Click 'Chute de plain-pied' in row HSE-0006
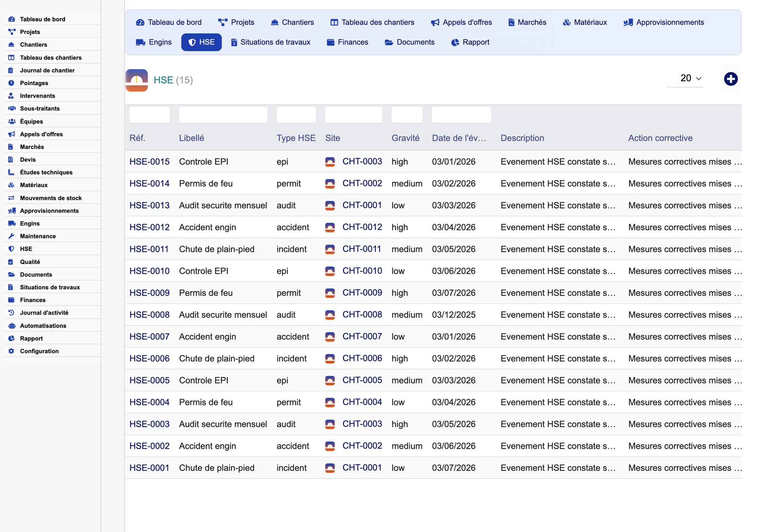The image size is (757, 532). click(x=217, y=359)
